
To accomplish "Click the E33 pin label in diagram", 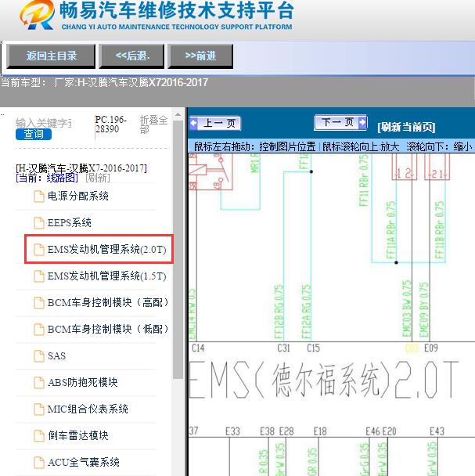I will [232, 431].
